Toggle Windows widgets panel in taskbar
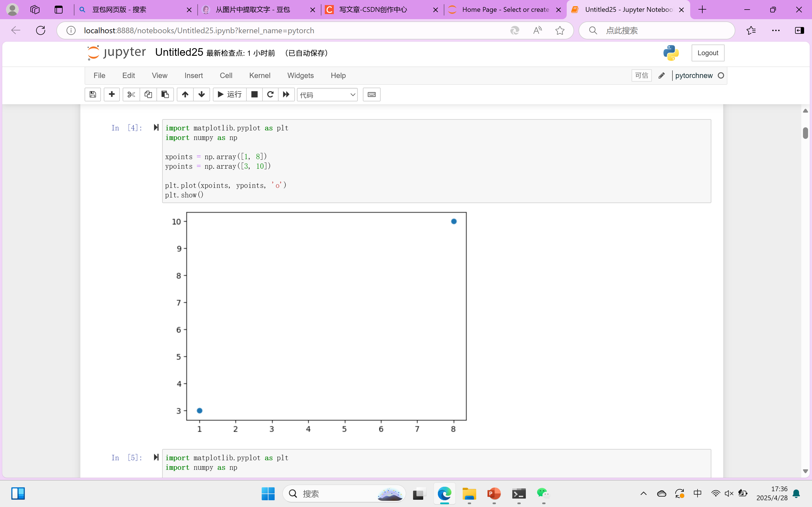 (x=18, y=493)
